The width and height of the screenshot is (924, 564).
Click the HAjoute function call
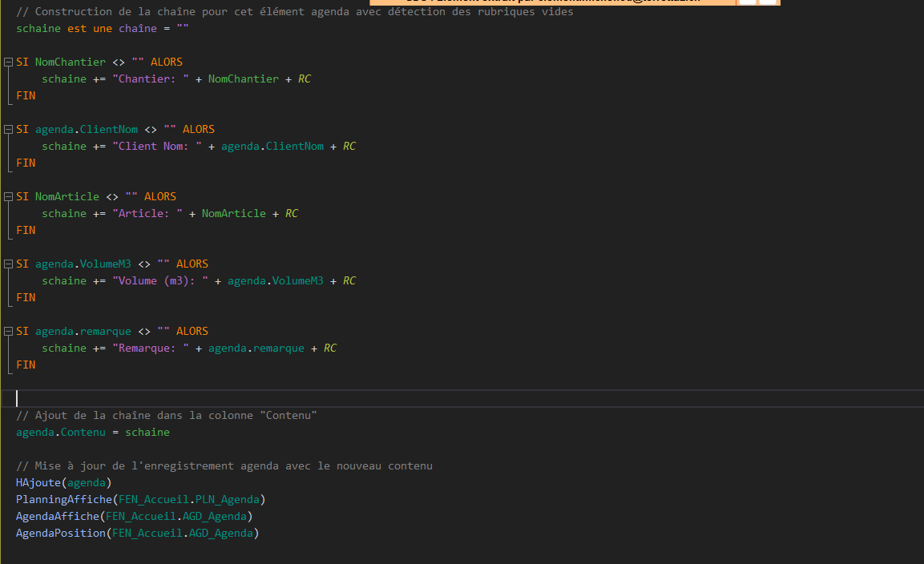click(x=63, y=482)
